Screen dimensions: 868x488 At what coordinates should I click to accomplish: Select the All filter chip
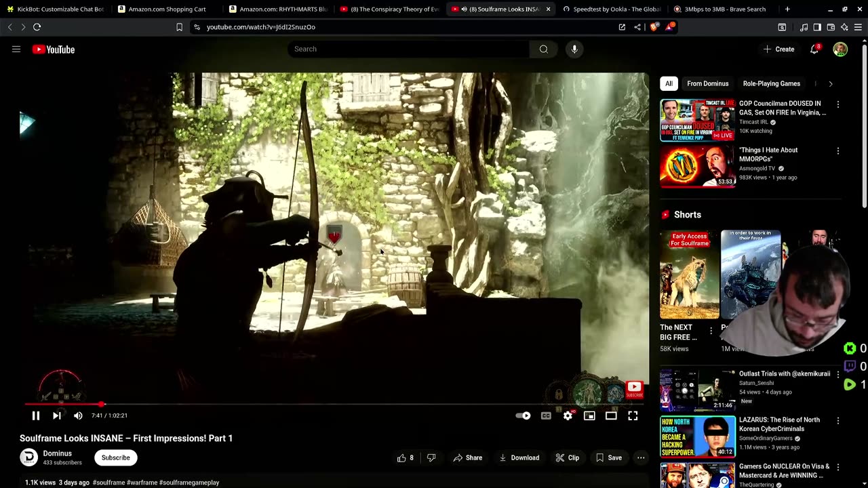pos(669,83)
